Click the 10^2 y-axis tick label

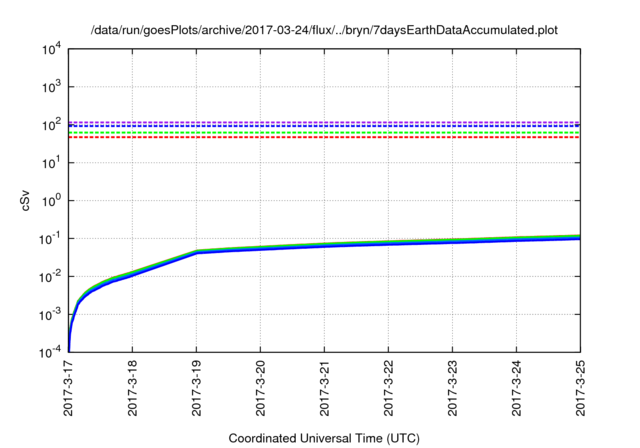pyautogui.click(x=52, y=125)
